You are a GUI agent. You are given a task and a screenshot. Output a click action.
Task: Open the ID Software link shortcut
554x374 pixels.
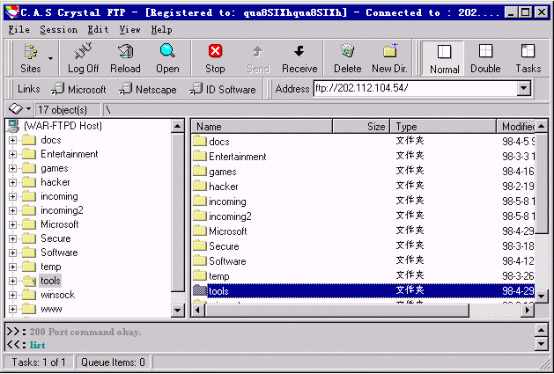tap(223, 89)
